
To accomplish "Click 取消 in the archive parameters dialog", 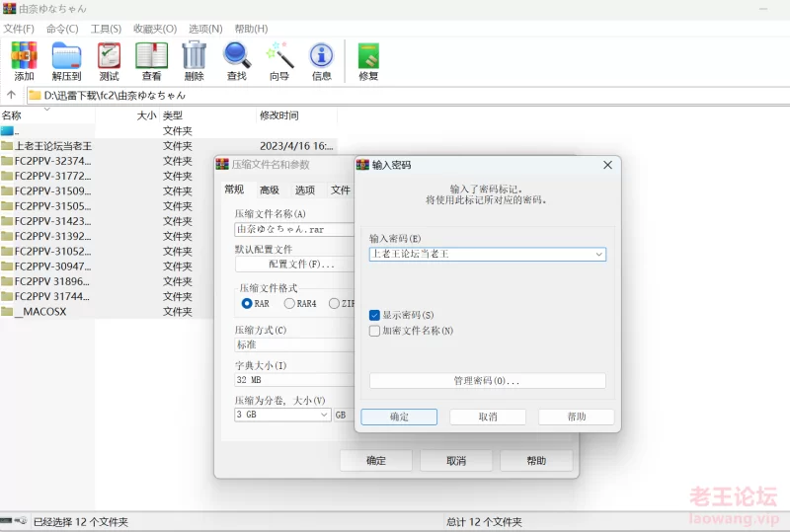I will [456, 461].
